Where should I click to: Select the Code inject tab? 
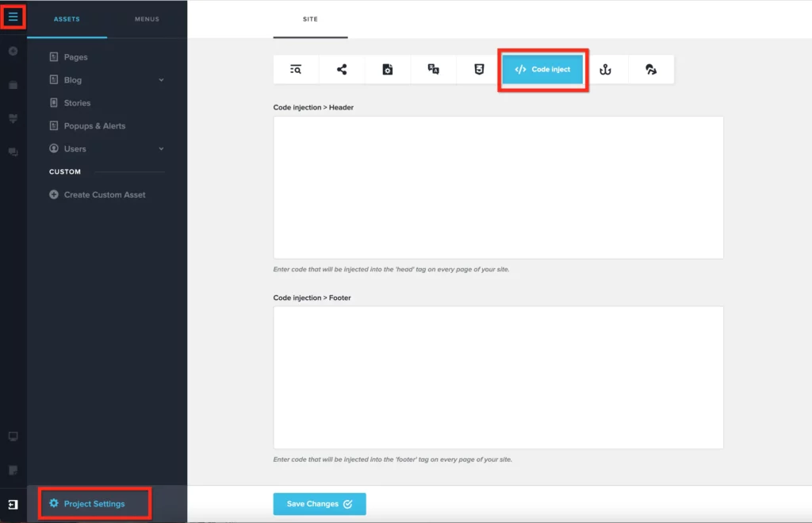[x=542, y=70]
